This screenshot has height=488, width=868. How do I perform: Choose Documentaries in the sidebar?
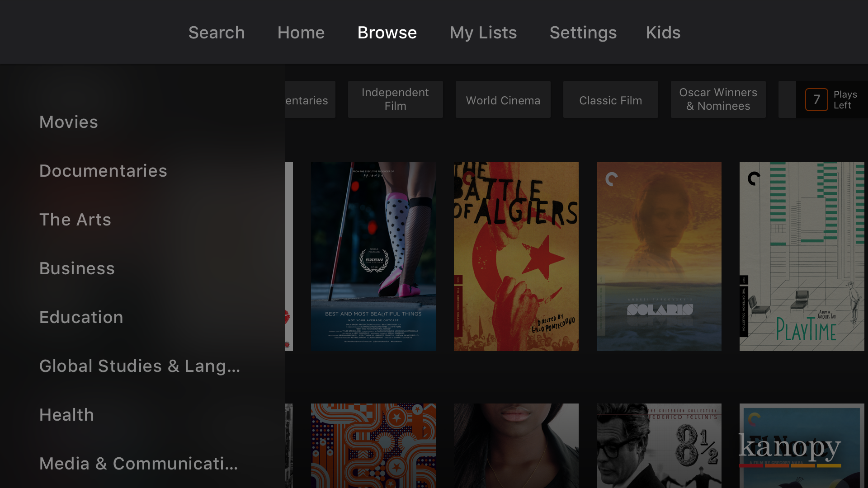point(103,171)
